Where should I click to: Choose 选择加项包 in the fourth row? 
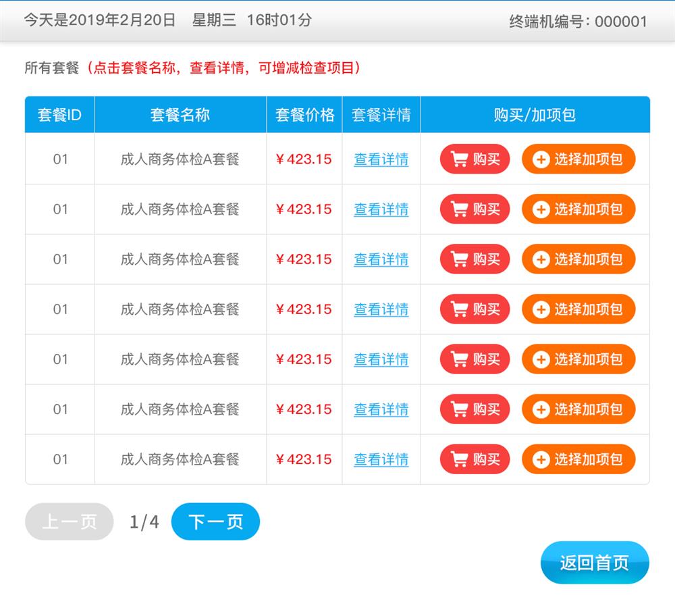click(578, 309)
